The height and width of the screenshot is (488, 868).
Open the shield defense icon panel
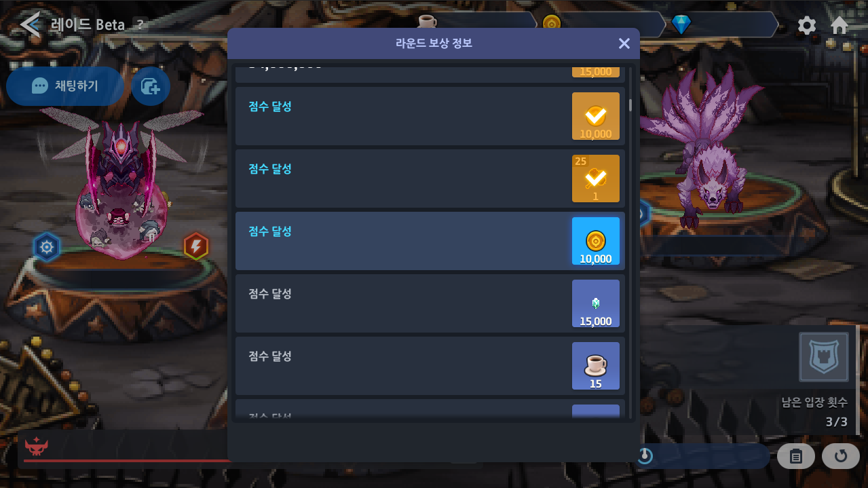point(824,356)
